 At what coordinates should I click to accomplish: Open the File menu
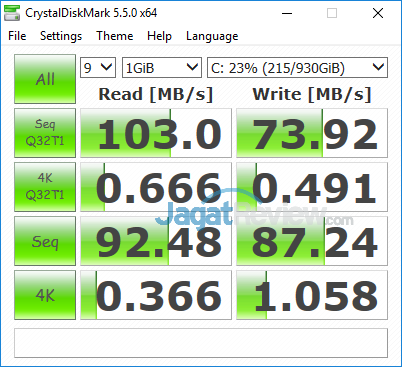click(x=17, y=36)
